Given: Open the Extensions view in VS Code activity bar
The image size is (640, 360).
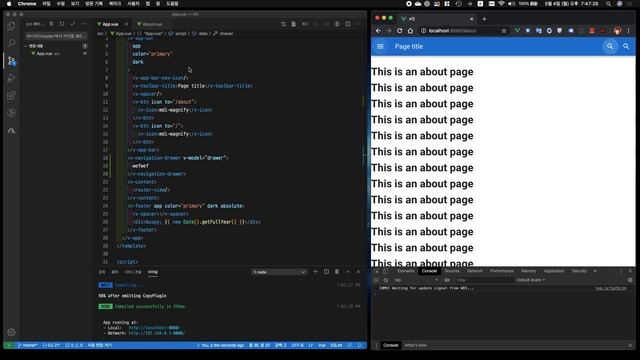Looking at the screenshot, I should click(11, 96).
